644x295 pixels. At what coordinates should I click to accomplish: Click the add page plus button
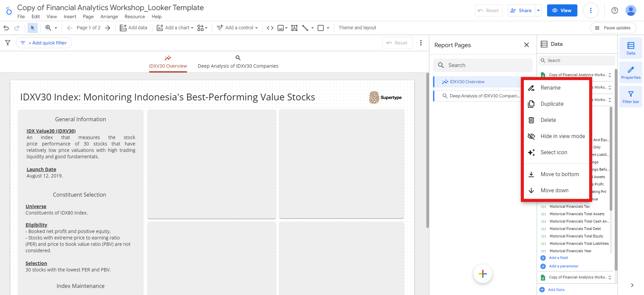tap(482, 274)
